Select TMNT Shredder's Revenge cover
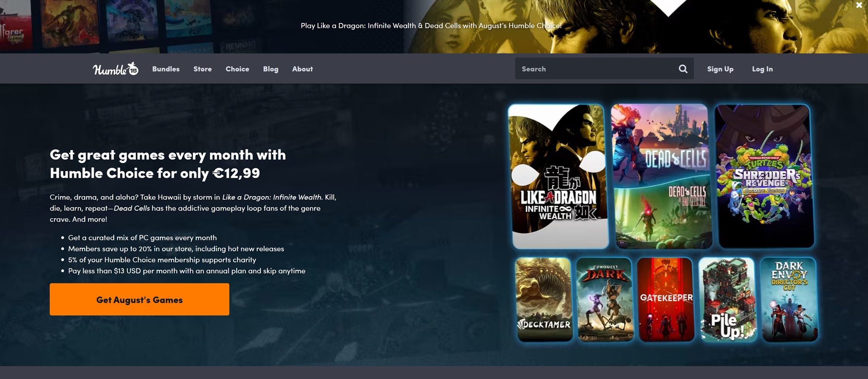Screen dimensions: 868x379 [764, 176]
